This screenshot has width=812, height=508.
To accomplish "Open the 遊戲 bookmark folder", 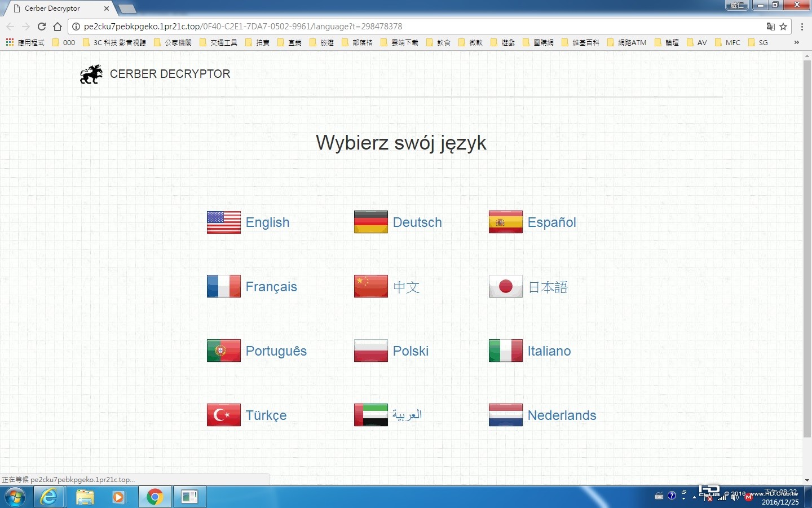I will point(502,42).
